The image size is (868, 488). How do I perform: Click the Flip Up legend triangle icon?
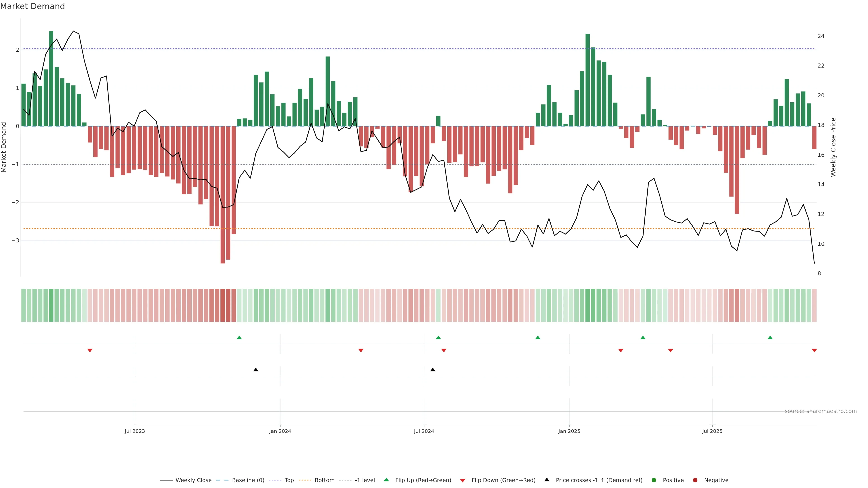386,480
